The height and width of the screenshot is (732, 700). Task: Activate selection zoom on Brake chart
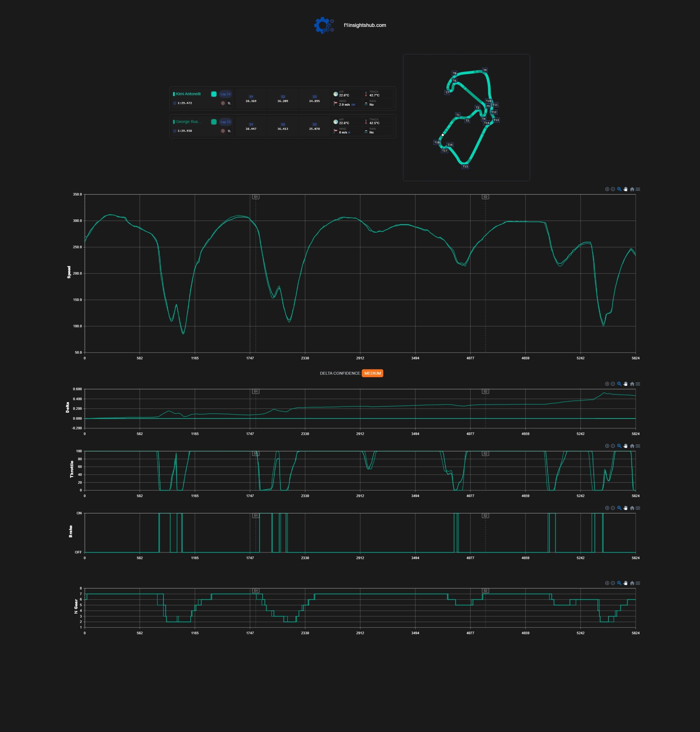click(619, 508)
